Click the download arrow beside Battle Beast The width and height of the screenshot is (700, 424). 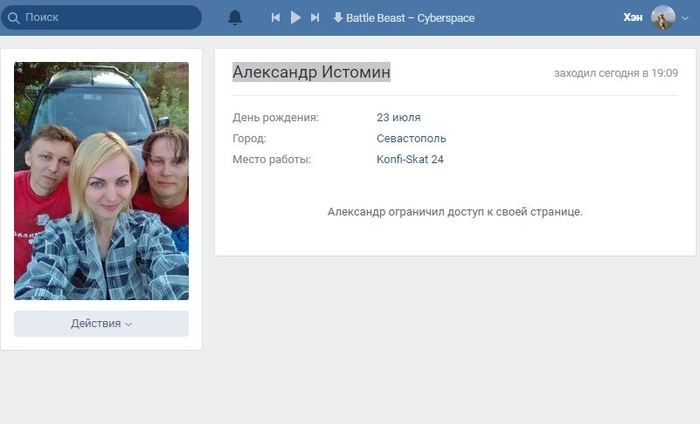338,17
